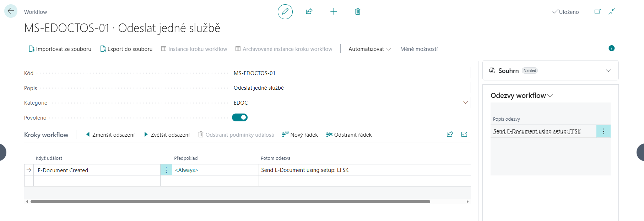Open options for Send E-Document response row
644x221 pixels.
[x=604, y=131]
